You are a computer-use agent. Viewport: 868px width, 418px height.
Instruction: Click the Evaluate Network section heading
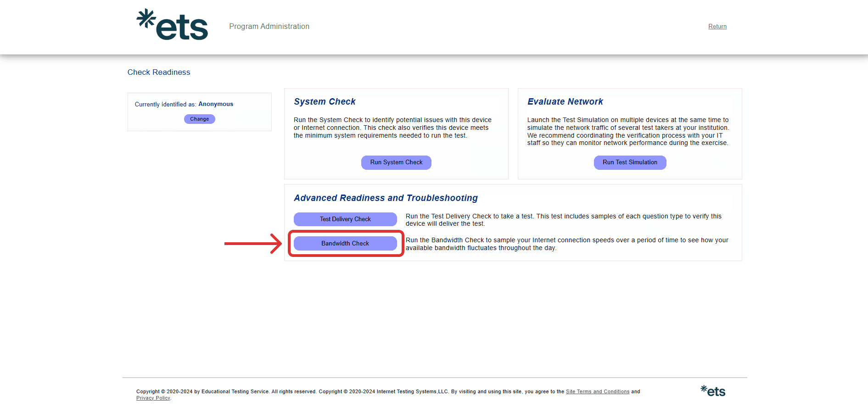pos(565,102)
